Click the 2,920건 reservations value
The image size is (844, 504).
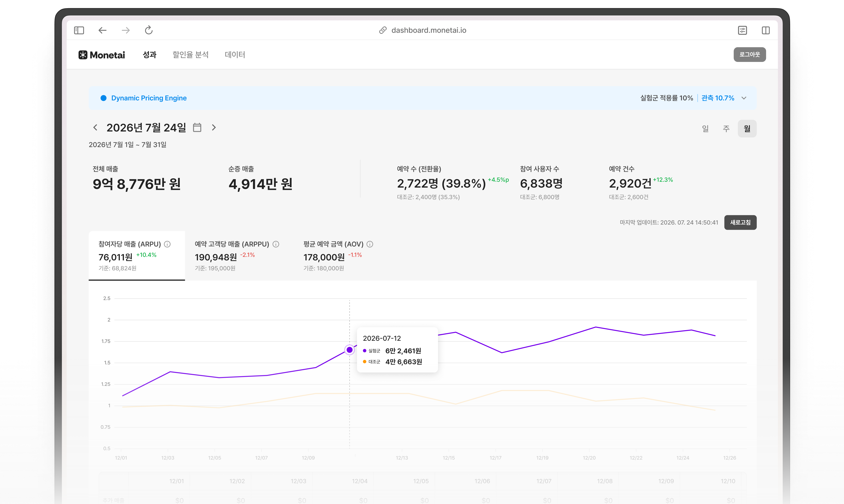click(630, 184)
